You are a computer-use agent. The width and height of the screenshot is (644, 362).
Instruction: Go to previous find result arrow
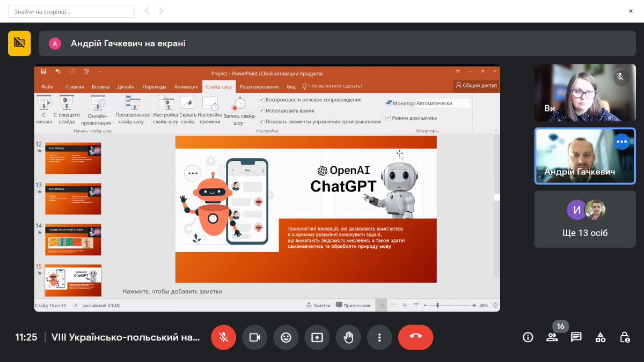[x=148, y=11]
